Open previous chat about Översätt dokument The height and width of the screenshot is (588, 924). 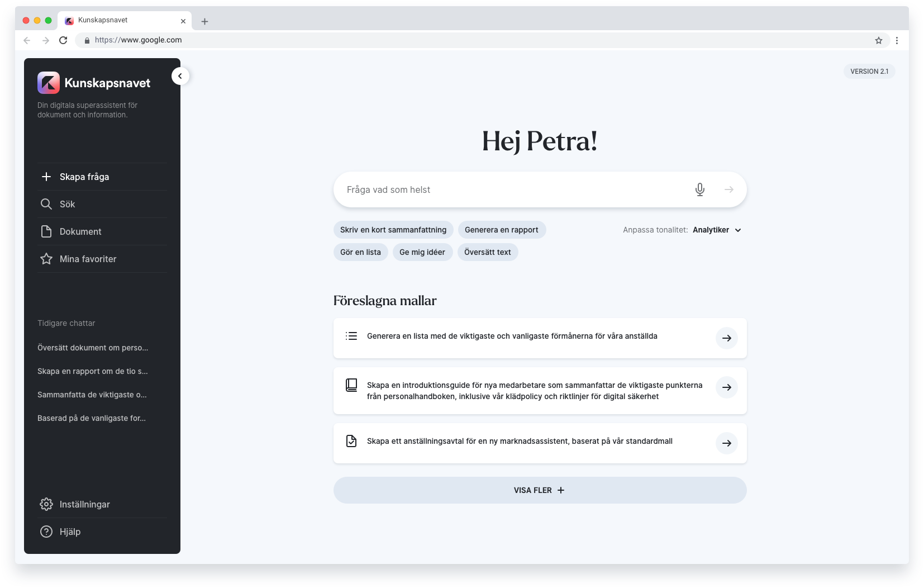93,348
